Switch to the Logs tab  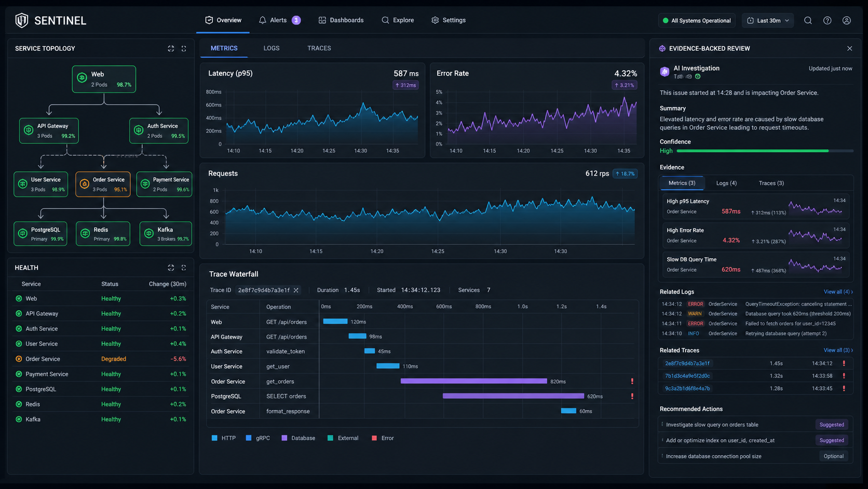[271, 48]
